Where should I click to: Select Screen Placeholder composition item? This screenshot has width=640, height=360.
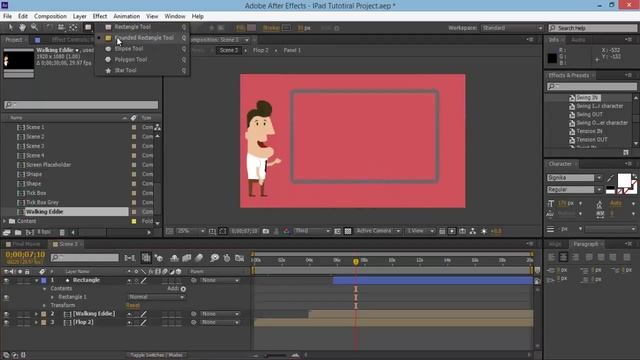click(48, 165)
